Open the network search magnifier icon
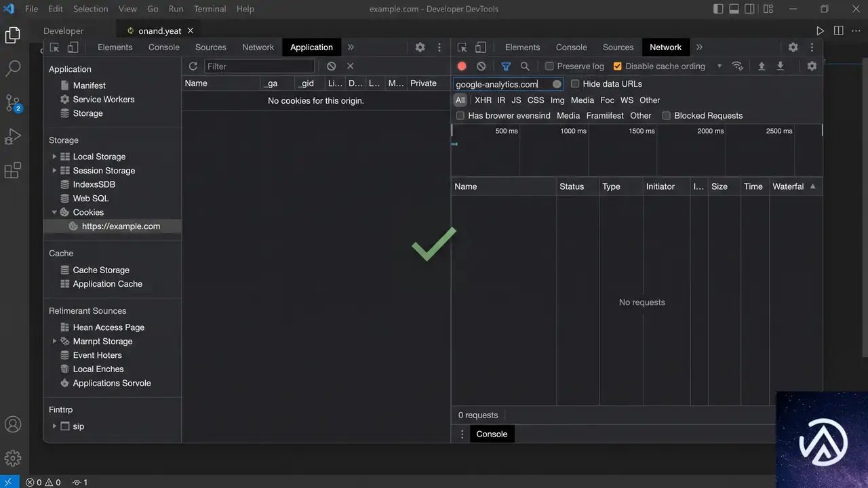The image size is (868, 488). click(x=525, y=66)
